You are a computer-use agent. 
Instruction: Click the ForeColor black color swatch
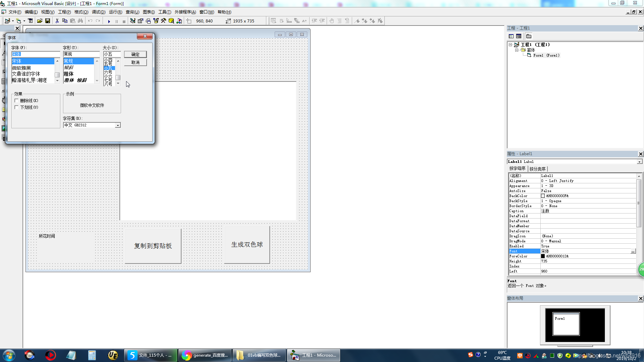coord(543,256)
